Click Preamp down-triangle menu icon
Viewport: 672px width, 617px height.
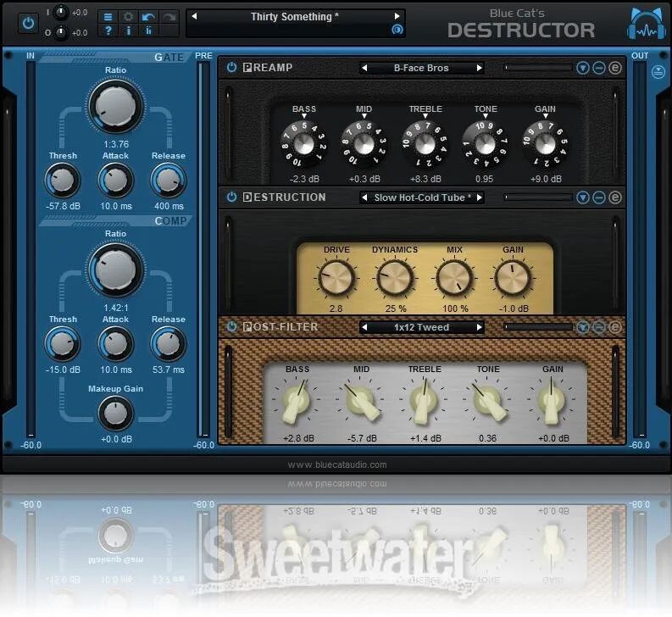tap(582, 68)
